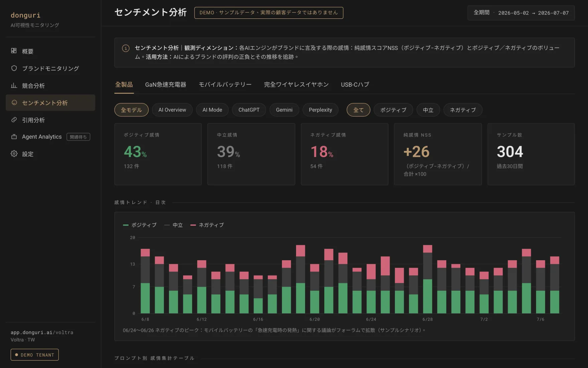This screenshot has width=588, height=368.
Task: Select the 全て sentiment filter
Action: tap(358, 110)
